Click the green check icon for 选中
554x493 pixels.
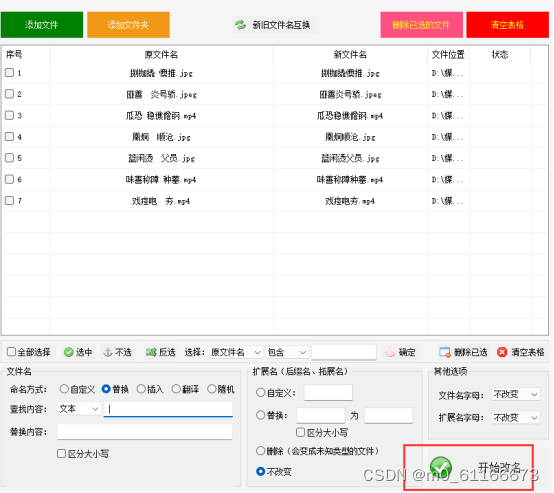pos(69,352)
